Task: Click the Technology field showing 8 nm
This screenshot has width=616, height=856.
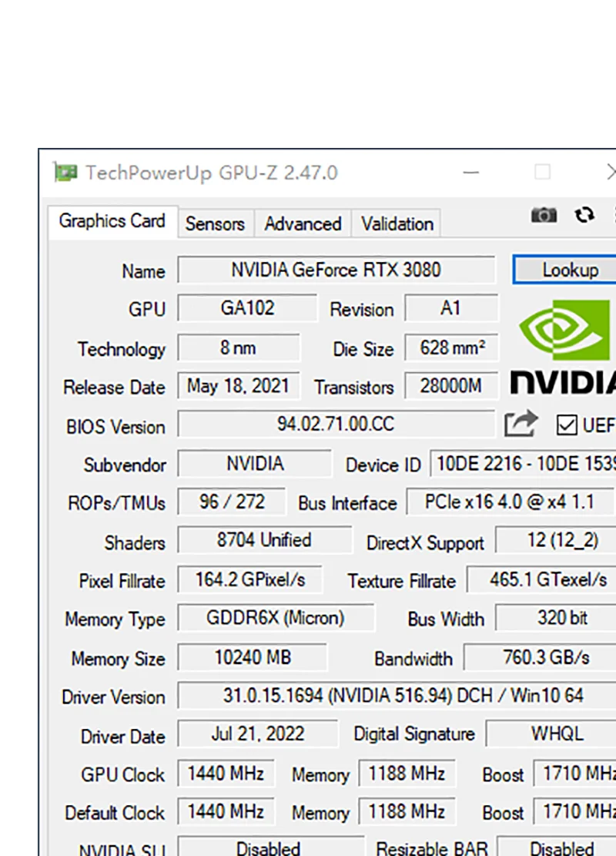Action: pyautogui.click(x=239, y=347)
